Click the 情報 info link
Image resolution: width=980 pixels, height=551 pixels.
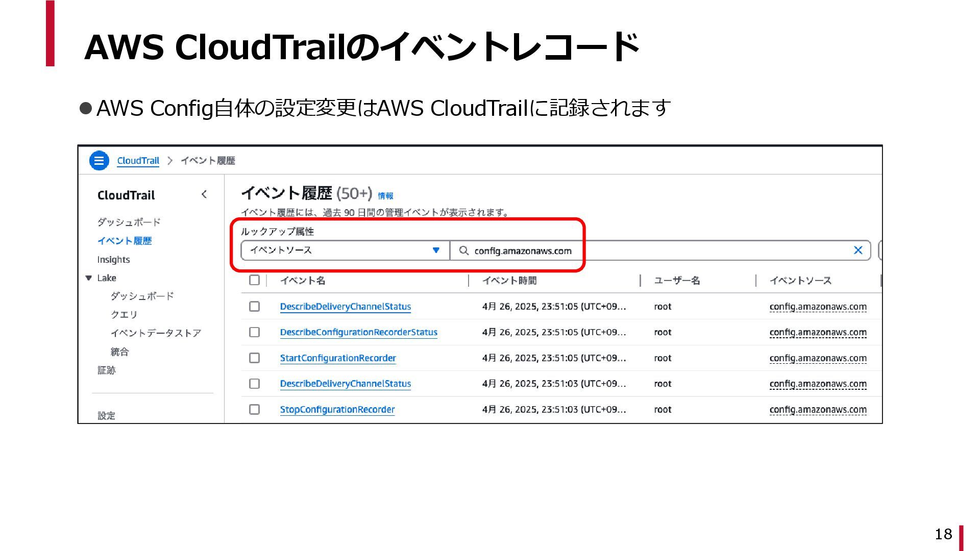[x=385, y=196]
